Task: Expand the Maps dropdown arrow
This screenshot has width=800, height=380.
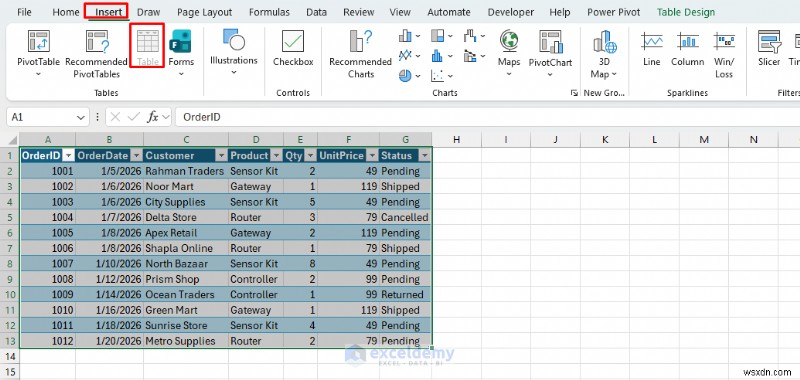Action: point(509,74)
